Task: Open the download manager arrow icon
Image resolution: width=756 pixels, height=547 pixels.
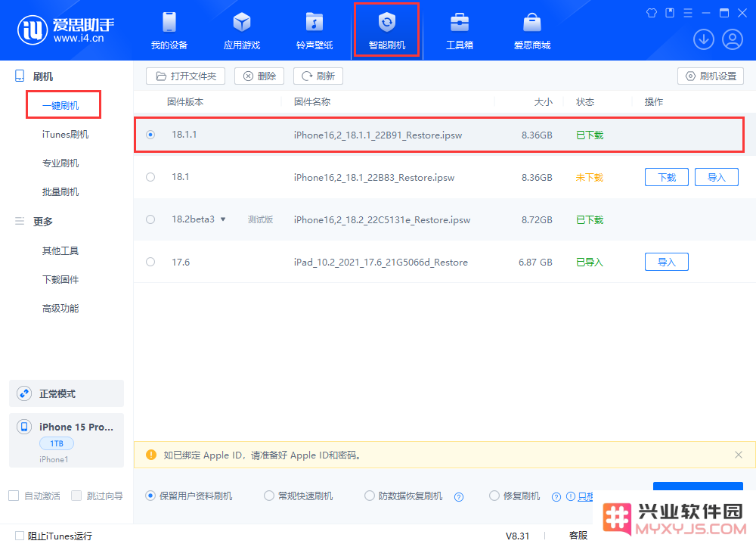Action: click(703, 39)
